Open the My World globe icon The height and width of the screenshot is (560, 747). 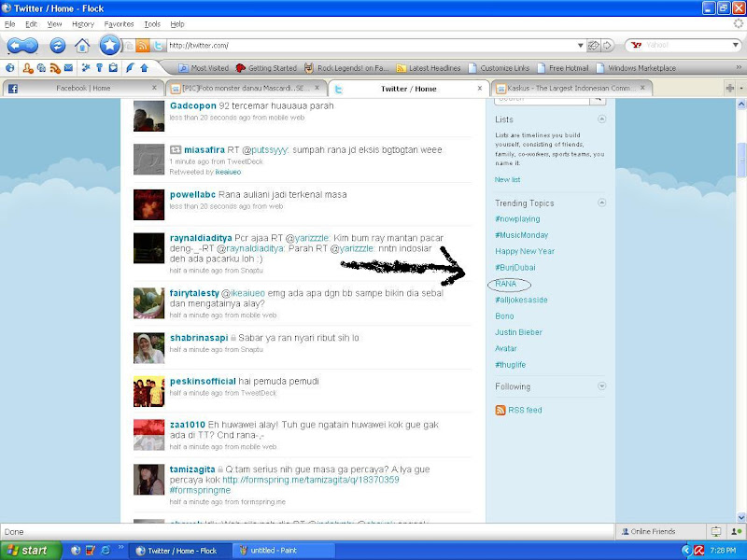[x=10, y=68]
